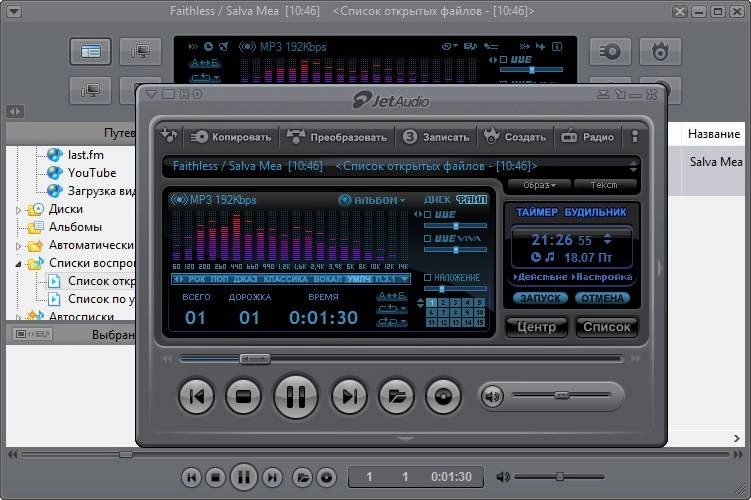Image resolution: width=751 pixels, height=500 pixels.
Task: Click the Центр button
Action: pyautogui.click(x=536, y=327)
